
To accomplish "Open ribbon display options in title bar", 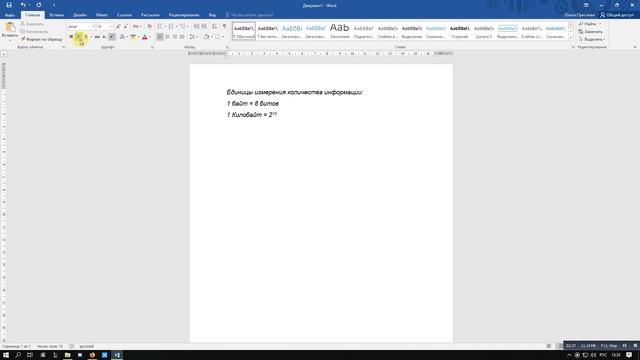I will 586,5.
